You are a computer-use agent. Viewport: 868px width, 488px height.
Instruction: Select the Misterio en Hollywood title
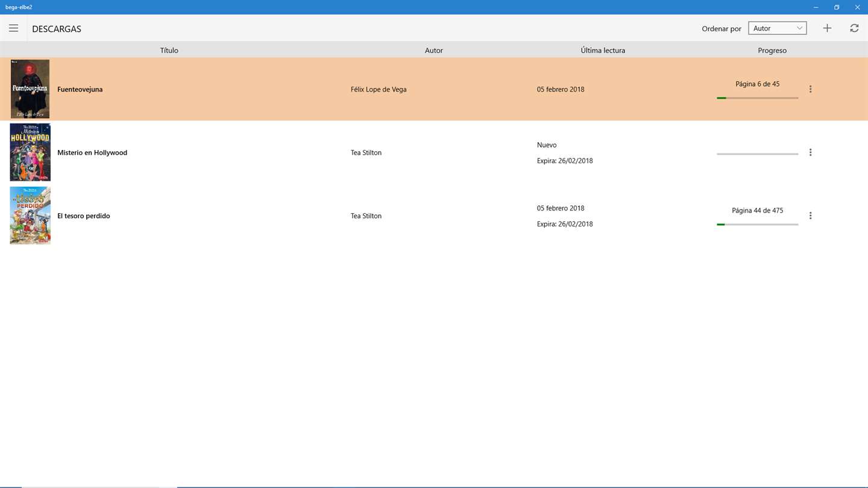coord(92,152)
